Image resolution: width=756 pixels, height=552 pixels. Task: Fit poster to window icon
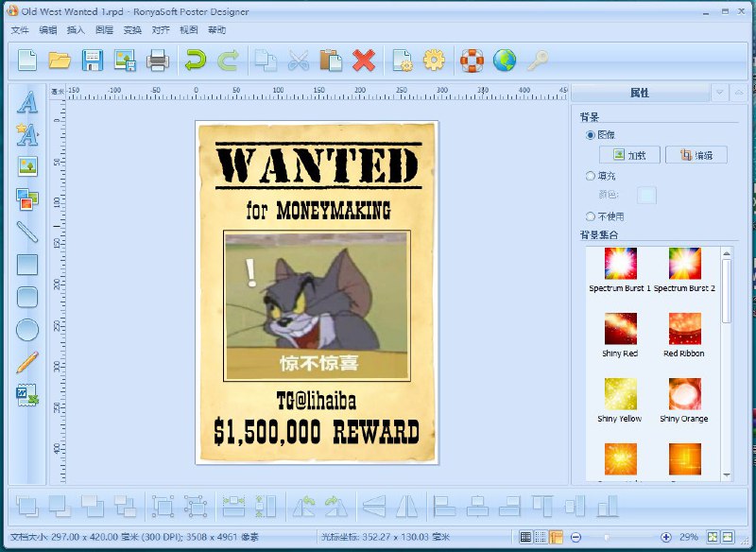tap(713, 537)
